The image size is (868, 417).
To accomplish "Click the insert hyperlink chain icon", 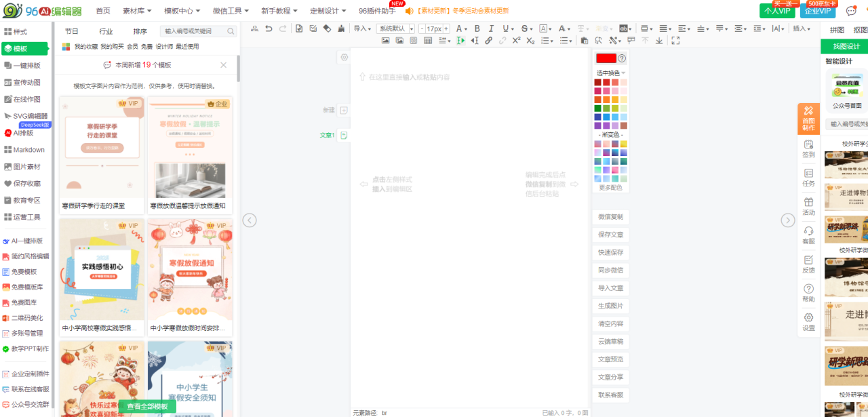I will [488, 41].
